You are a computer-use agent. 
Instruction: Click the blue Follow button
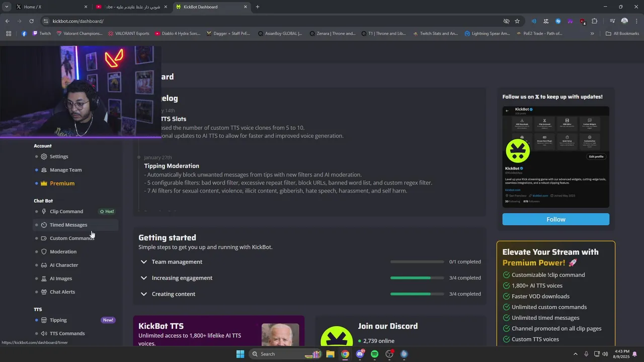(x=556, y=219)
